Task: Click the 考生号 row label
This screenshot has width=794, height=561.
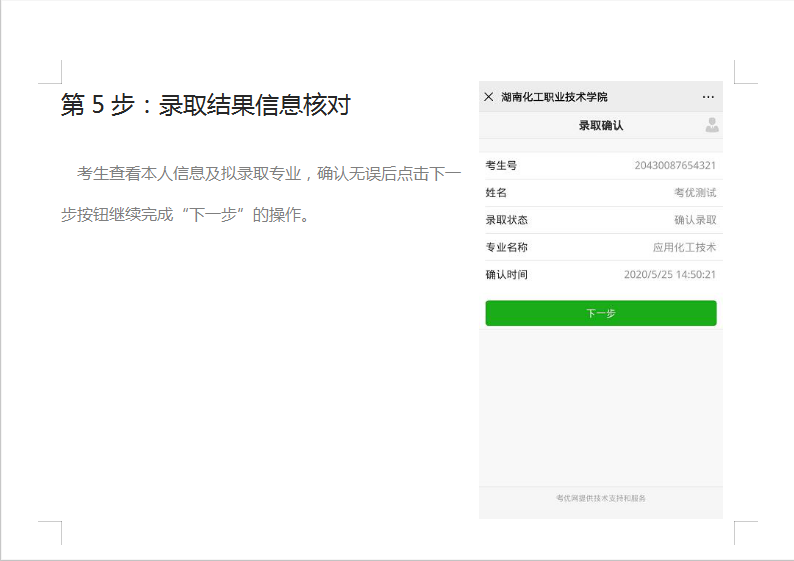Action: (x=501, y=165)
